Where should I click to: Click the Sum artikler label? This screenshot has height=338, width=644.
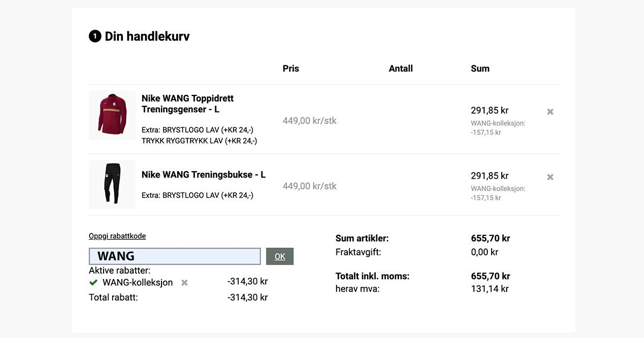coord(362,238)
